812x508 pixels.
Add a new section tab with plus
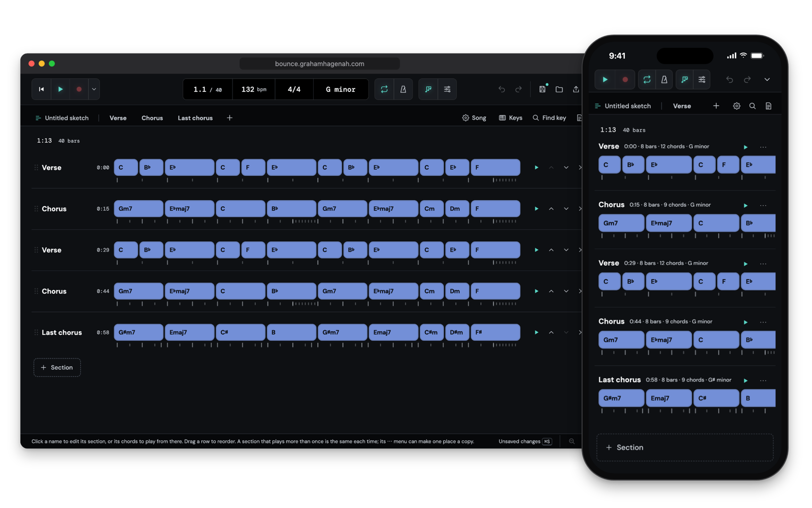click(229, 118)
